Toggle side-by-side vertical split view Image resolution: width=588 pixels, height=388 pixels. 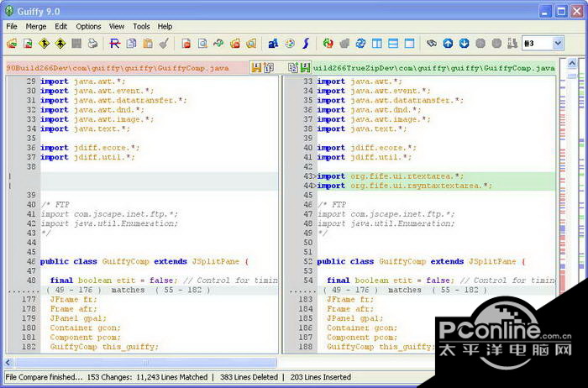click(x=377, y=43)
